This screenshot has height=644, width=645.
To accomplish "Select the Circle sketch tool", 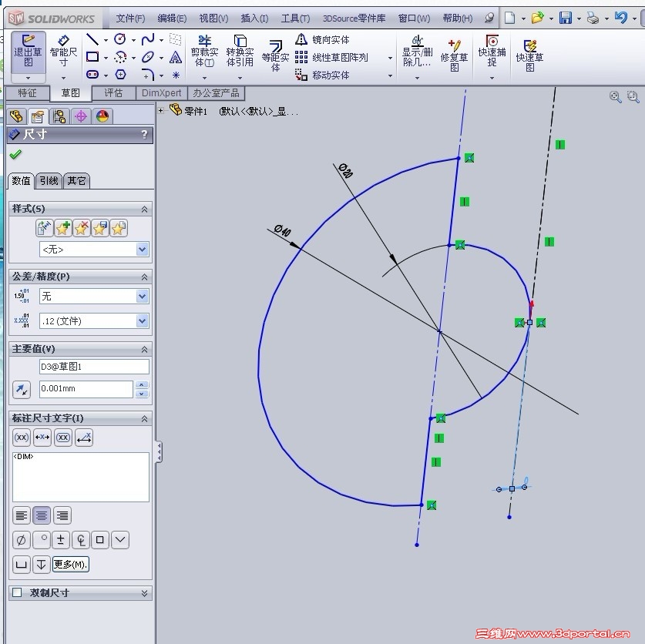I will click(x=119, y=39).
